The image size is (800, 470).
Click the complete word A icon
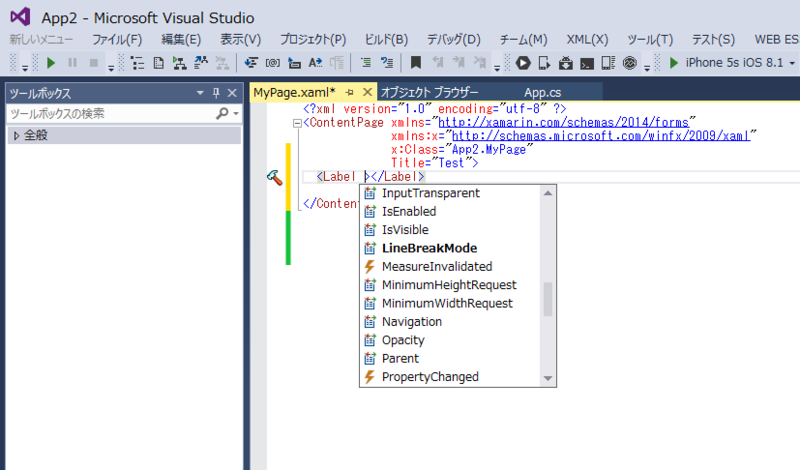pyautogui.click(x=315, y=63)
